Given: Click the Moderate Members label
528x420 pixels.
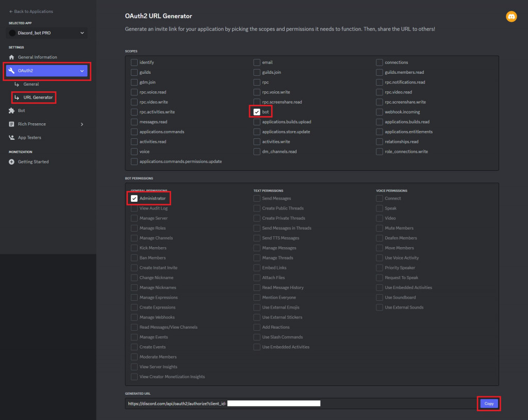Looking at the screenshot, I should coord(158,357).
